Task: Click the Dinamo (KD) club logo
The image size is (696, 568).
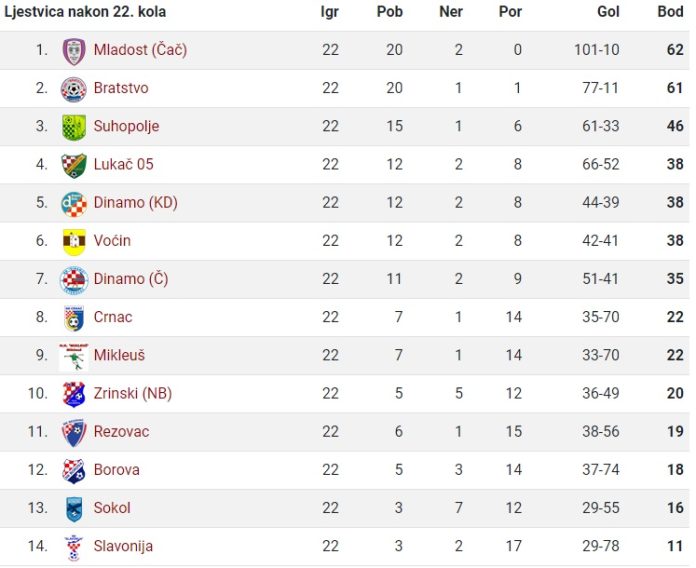Action: (74, 204)
